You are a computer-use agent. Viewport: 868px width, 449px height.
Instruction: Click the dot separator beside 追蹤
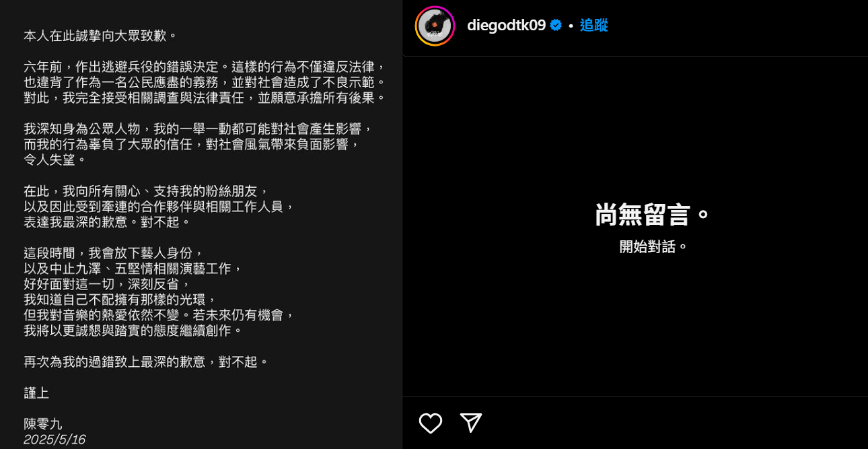pos(571,26)
